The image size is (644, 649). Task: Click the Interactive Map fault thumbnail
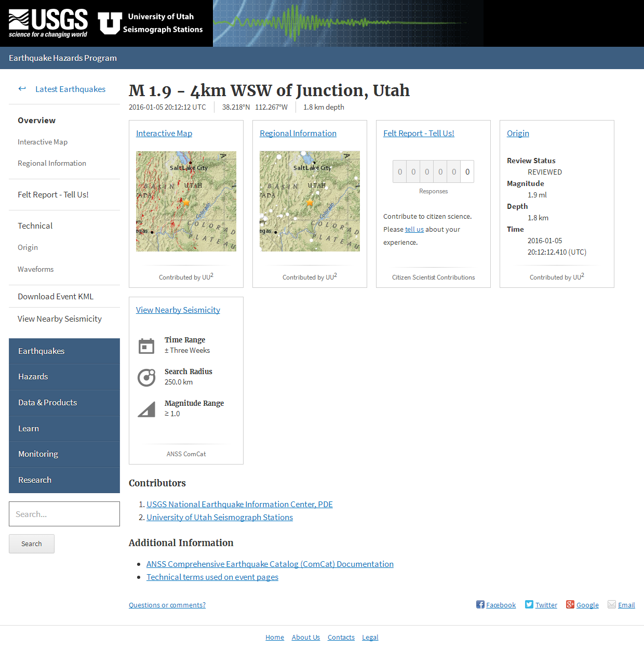(186, 201)
